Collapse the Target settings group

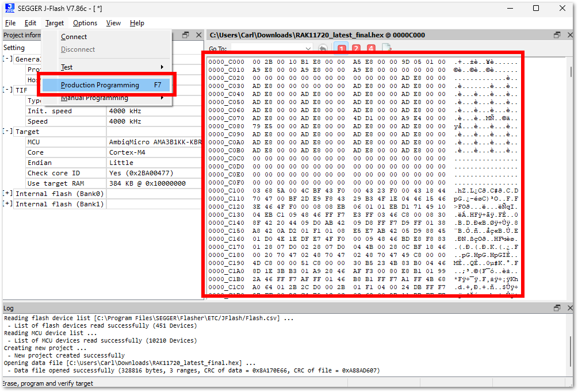[x=7, y=132]
